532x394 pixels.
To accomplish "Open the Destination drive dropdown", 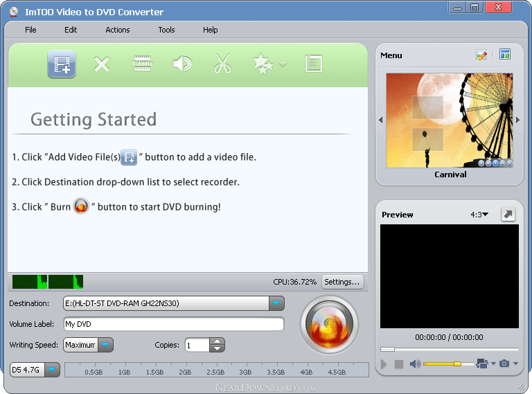I will 276,303.
